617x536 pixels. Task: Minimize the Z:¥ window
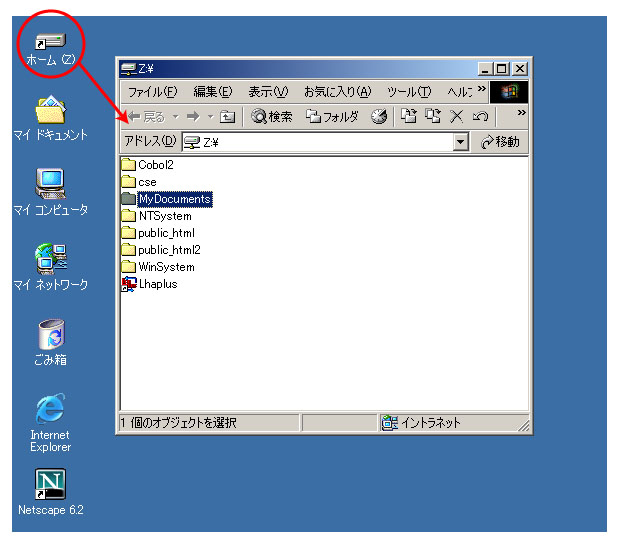pyautogui.click(x=485, y=69)
